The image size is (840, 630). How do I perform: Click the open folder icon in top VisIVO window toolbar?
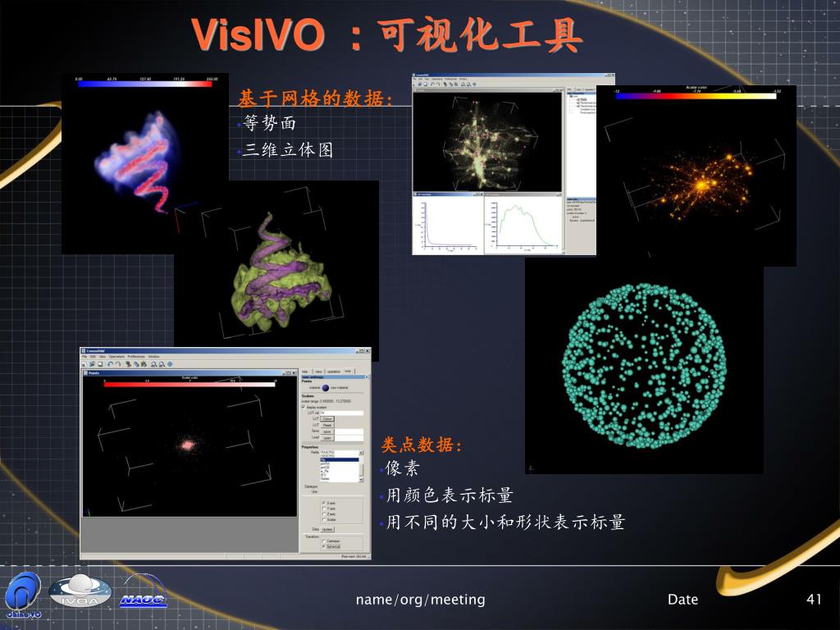(420, 84)
